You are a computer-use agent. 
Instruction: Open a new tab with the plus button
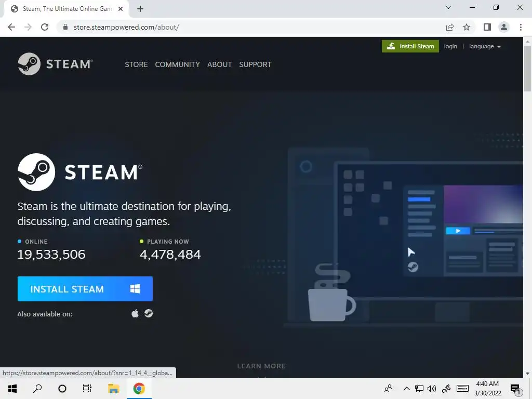click(x=140, y=9)
